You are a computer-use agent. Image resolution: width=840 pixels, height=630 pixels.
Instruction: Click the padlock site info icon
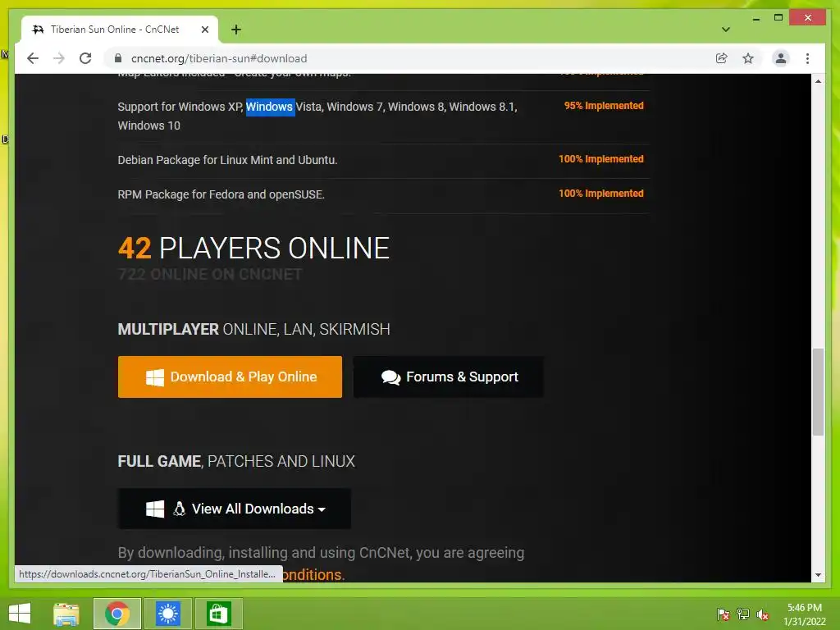coord(118,58)
